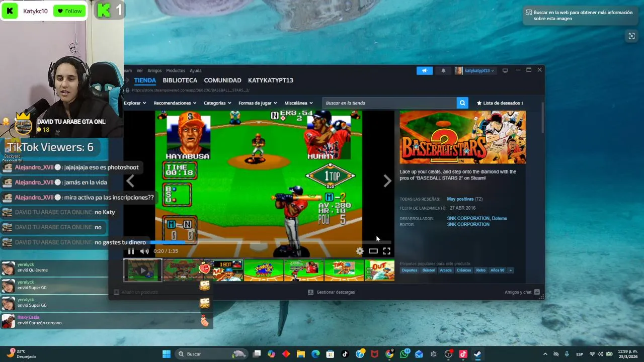Pause the Baseball Stars 2 trailer
The image size is (644, 362).
pos(131,251)
